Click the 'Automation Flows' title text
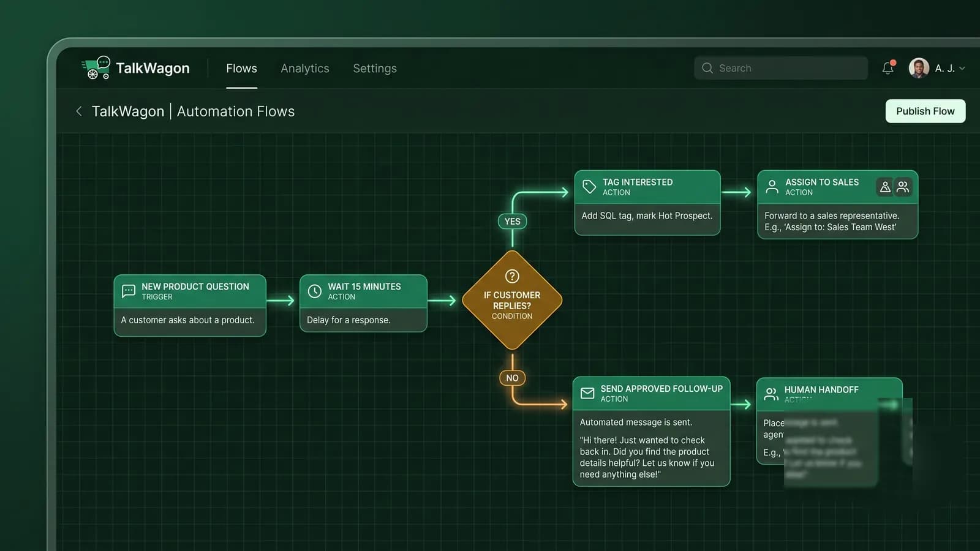The height and width of the screenshot is (551, 980). pos(236,111)
